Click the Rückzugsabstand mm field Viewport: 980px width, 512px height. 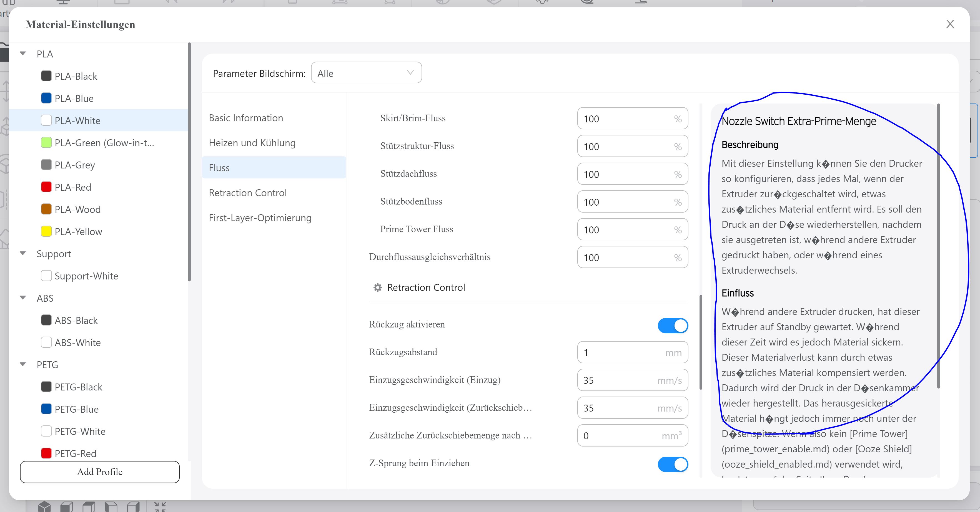pos(633,352)
